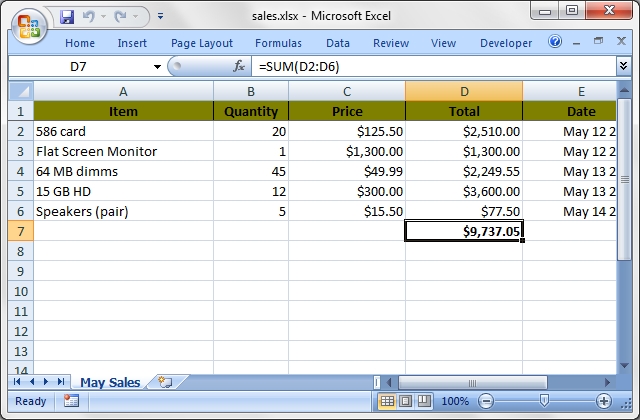Click the Undo arrow icon

(88, 16)
